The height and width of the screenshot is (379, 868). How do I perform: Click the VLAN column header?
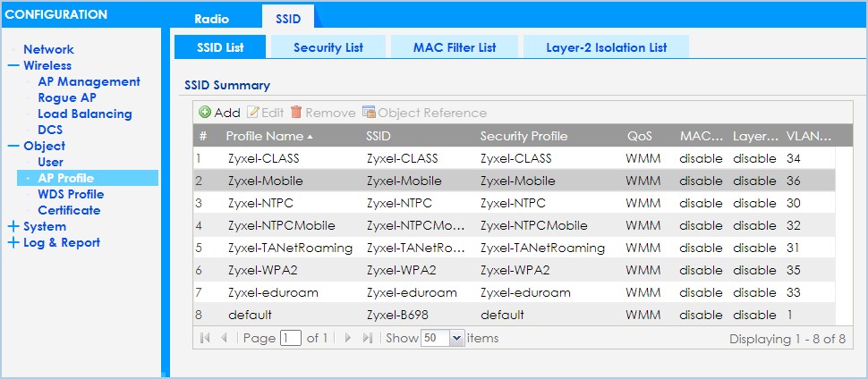pyautogui.click(x=809, y=136)
